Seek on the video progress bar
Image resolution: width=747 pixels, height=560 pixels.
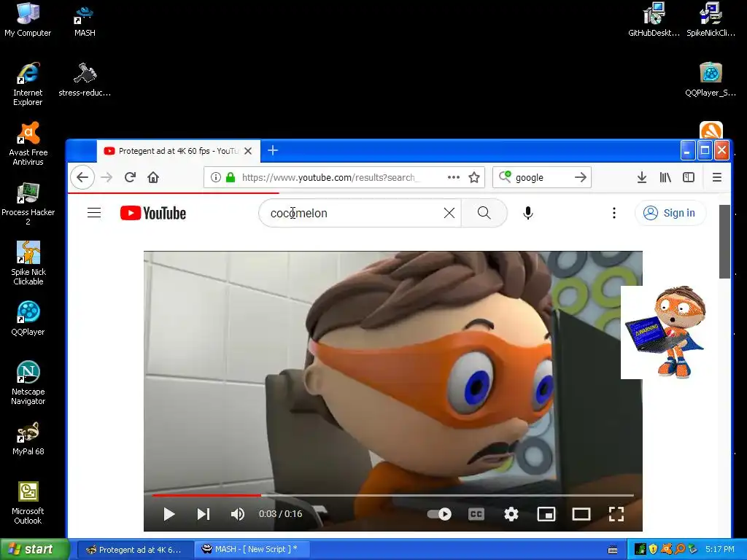click(x=393, y=495)
